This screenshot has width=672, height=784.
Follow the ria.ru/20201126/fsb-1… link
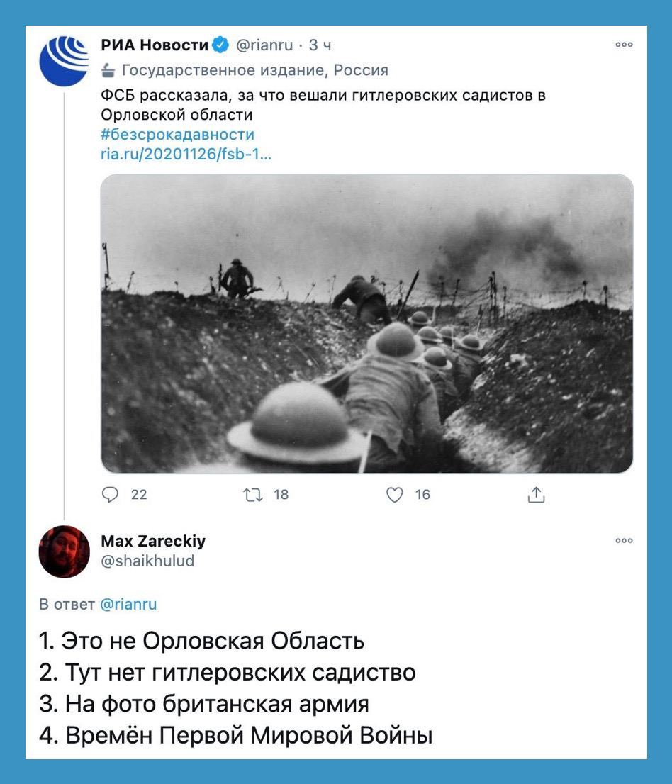pos(186,154)
